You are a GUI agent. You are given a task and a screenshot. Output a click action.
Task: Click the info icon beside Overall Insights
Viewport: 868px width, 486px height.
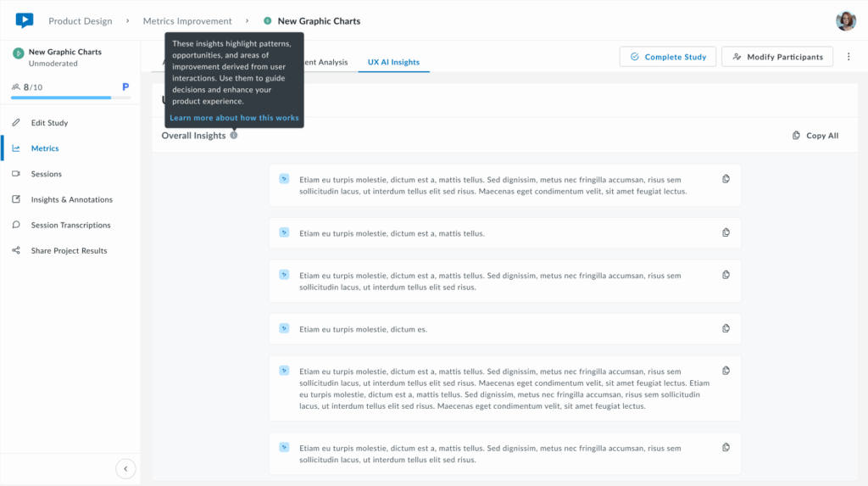[x=234, y=136]
